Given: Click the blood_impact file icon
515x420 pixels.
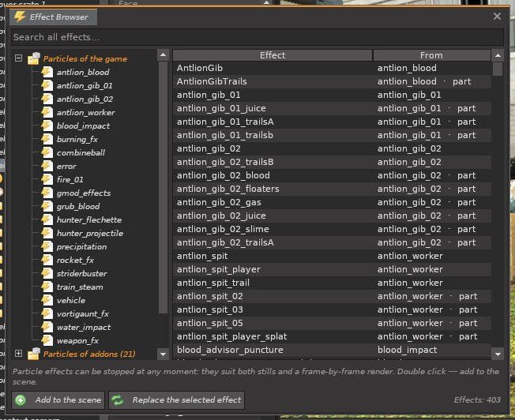Looking at the screenshot, I should [x=47, y=126].
